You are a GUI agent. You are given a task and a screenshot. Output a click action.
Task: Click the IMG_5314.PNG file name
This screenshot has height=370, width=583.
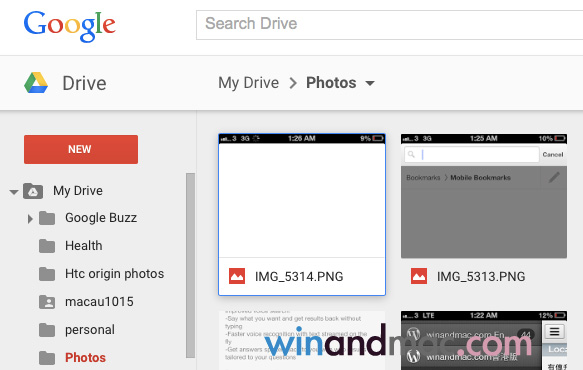tap(299, 276)
